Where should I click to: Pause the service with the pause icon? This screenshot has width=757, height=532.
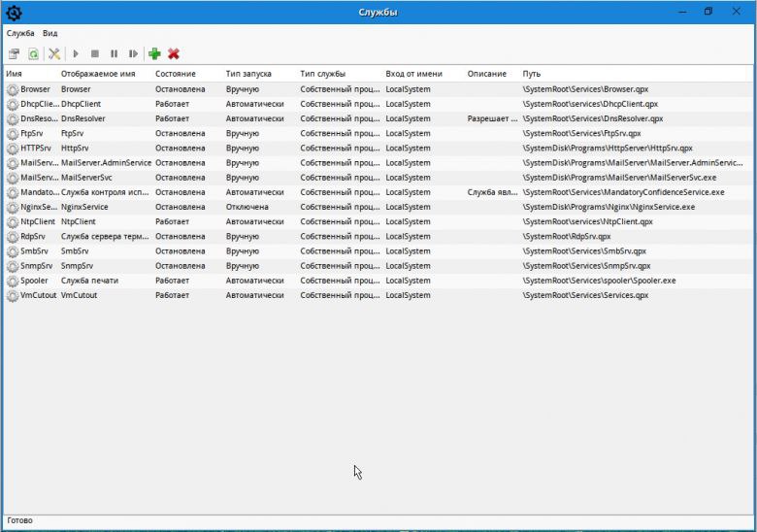(114, 53)
